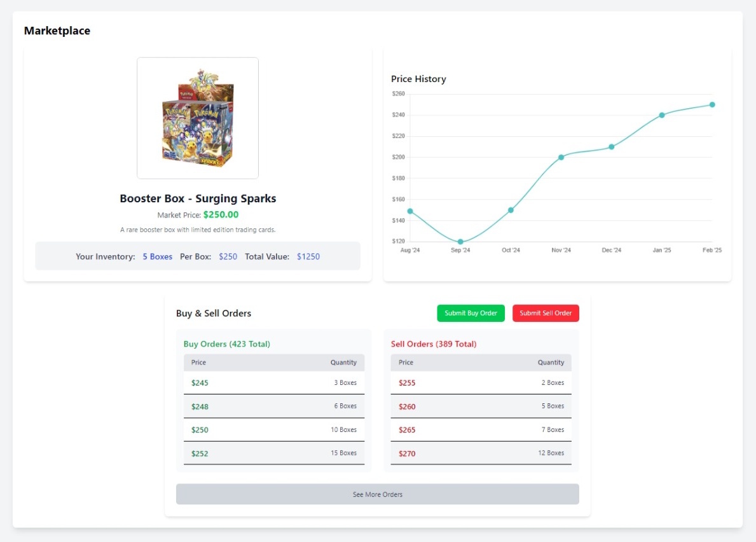This screenshot has height=542, width=756.
Task: Select the $255 sell order row
Action: (481, 383)
